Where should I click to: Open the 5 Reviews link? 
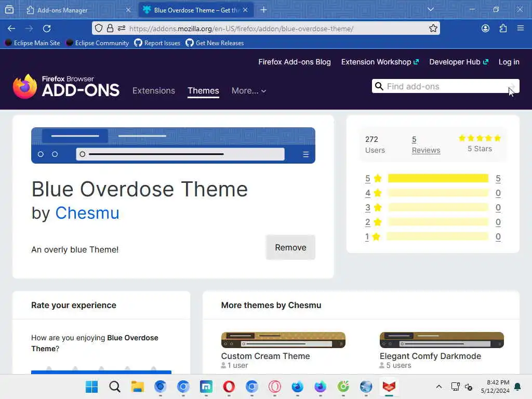426,144
